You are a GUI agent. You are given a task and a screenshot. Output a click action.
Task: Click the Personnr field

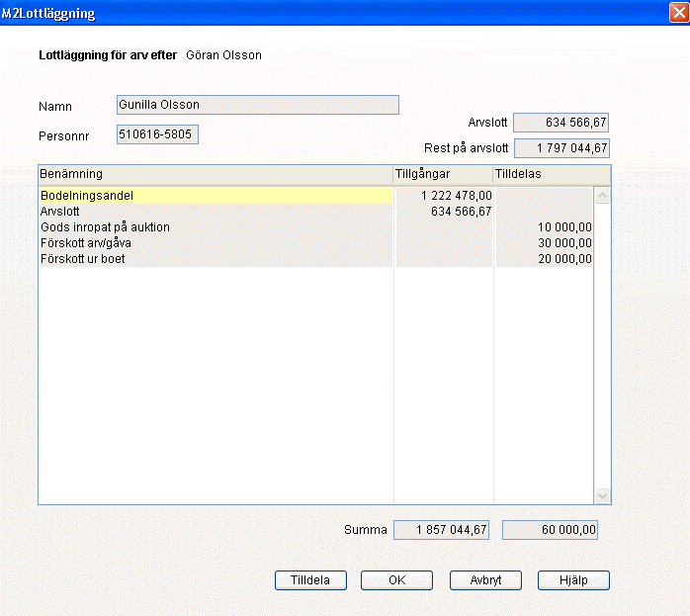pos(157,133)
